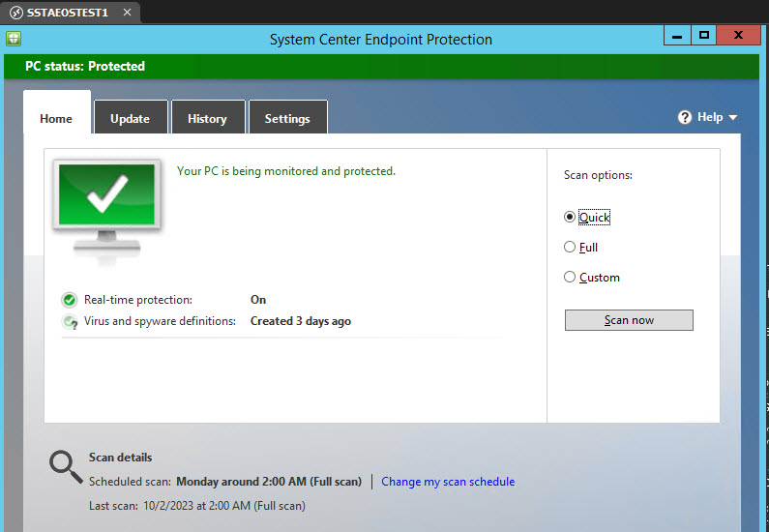Click the Real-time protection 'On' value
Viewport: 769px width, 532px height.
[x=258, y=300]
